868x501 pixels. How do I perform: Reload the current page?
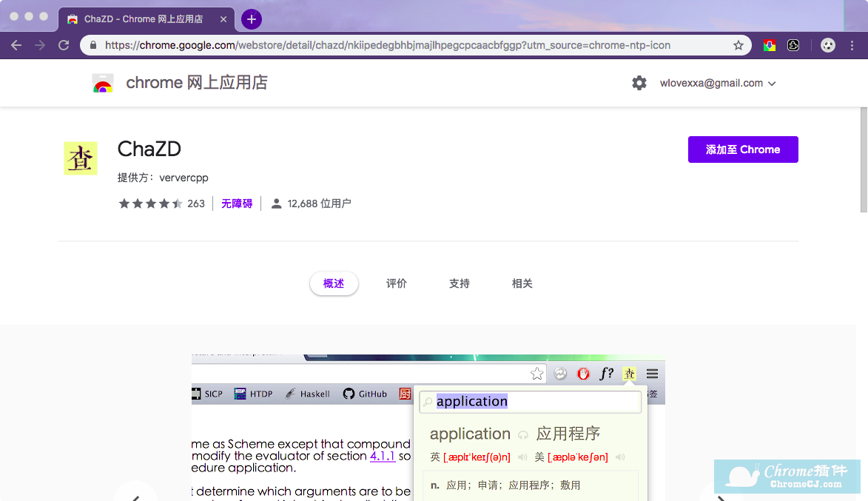64,45
